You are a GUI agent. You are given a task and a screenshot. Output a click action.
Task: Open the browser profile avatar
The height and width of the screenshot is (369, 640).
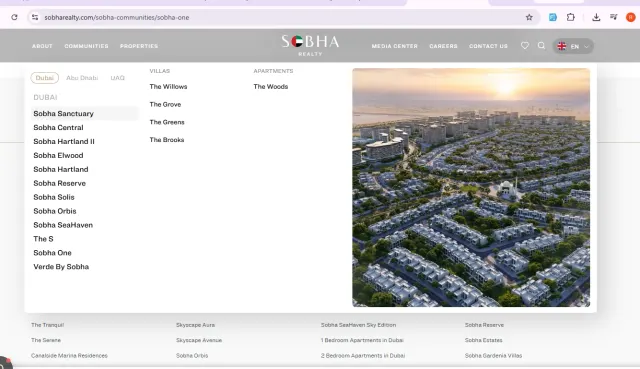pos(631,17)
